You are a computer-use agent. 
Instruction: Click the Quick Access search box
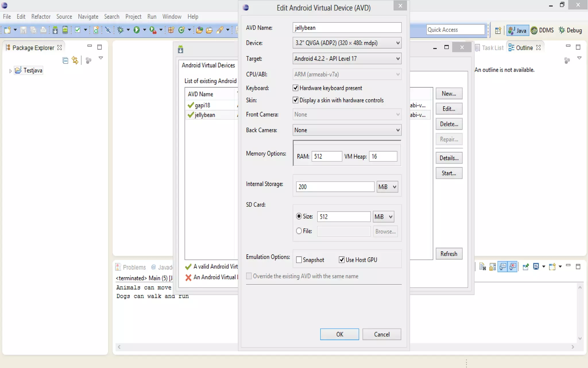point(456,30)
